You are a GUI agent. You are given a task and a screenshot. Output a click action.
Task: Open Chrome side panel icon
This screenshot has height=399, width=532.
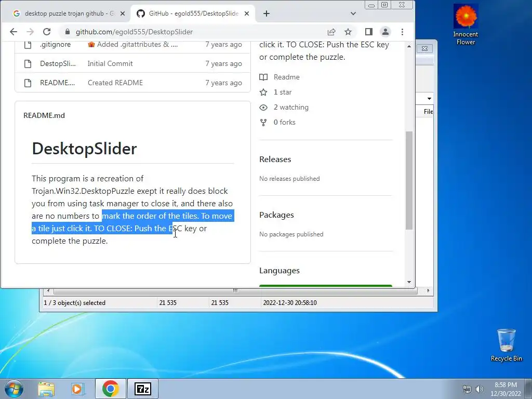[x=369, y=32]
